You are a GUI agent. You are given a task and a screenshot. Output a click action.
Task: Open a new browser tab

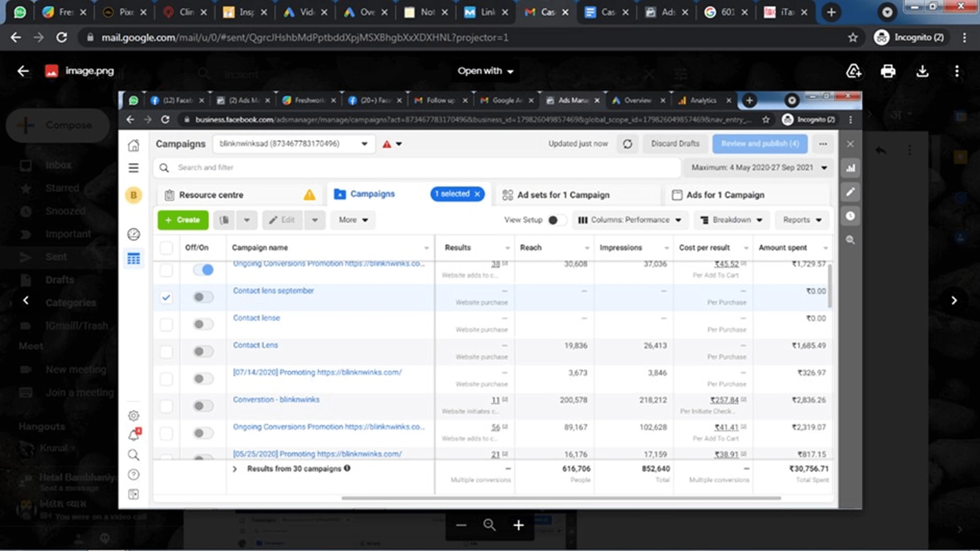(831, 12)
